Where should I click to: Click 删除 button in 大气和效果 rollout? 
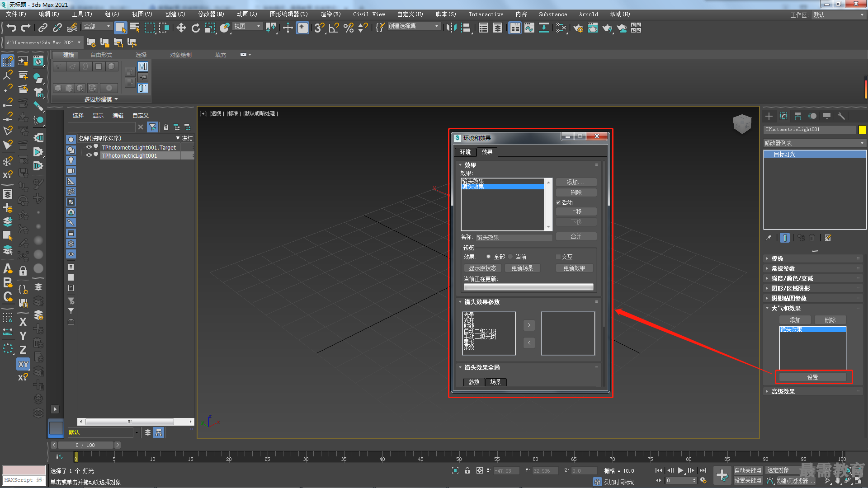pyautogui.click(x=830, y=320)
